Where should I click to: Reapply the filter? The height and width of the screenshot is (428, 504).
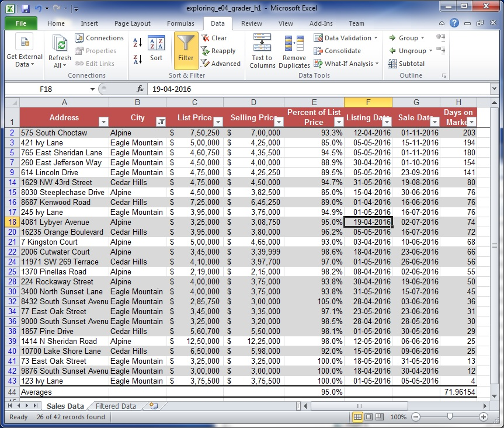pos(218,51)
